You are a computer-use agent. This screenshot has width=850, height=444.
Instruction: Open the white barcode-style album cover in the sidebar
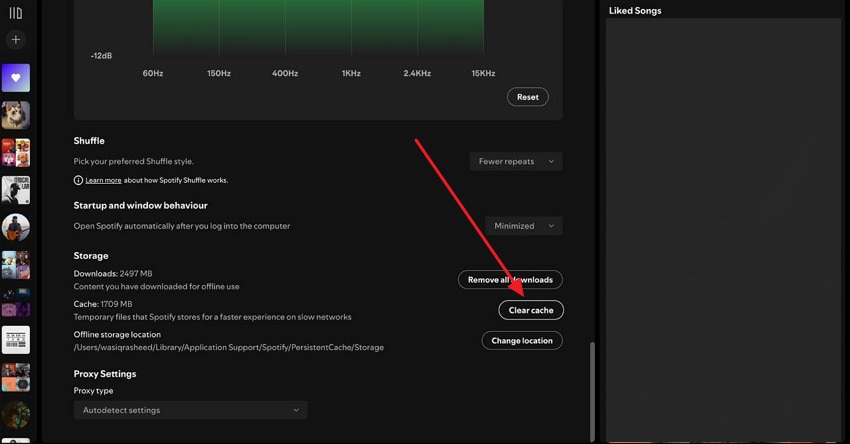pyautogui.click(x=16, y=340)
